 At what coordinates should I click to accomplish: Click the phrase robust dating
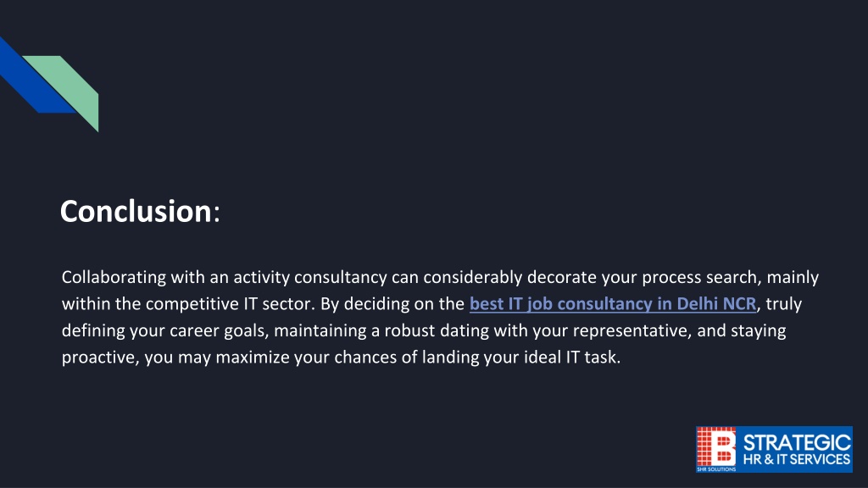tap(437, 331)
